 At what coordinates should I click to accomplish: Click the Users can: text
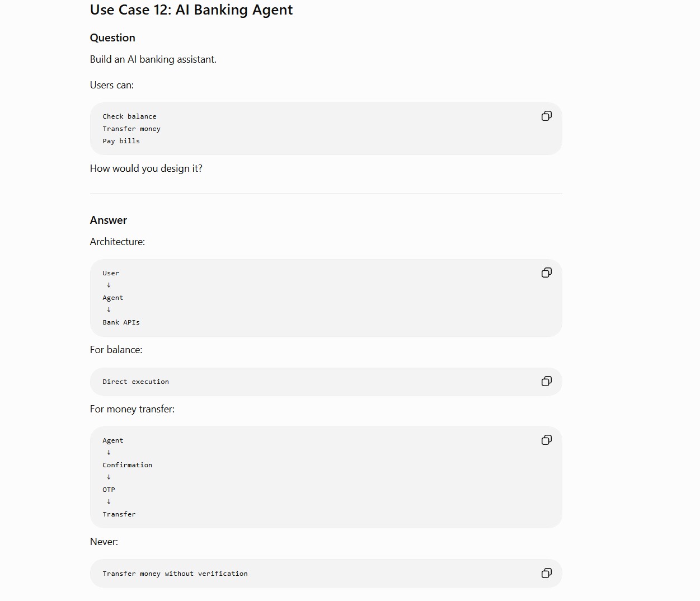112,85
